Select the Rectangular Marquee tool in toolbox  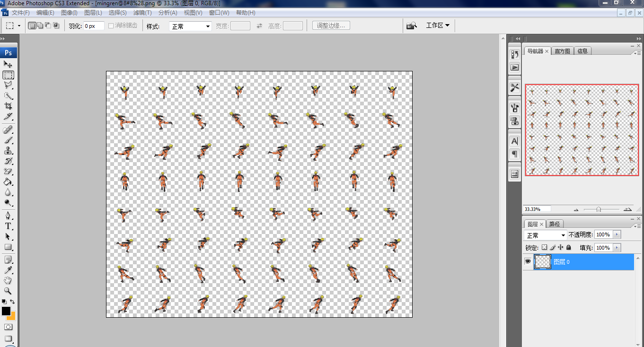click(x=8, y=75)
